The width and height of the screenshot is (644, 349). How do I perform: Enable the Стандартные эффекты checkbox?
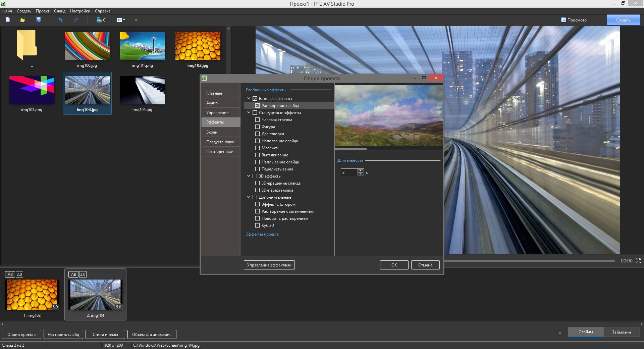click(x=255, y=113)
